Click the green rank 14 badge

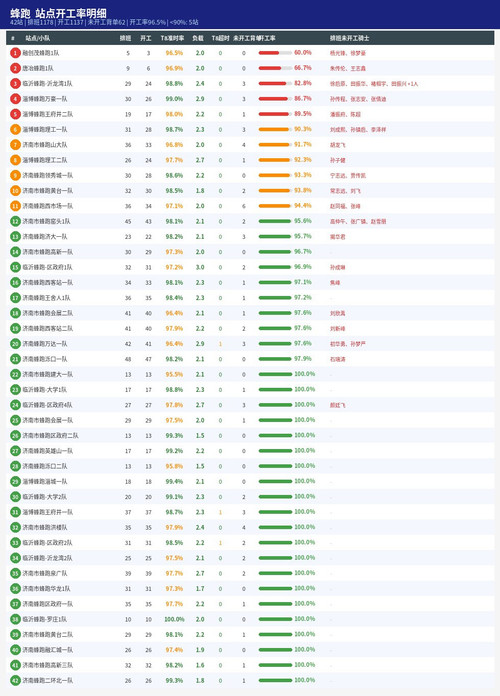(x=16, y=252)
